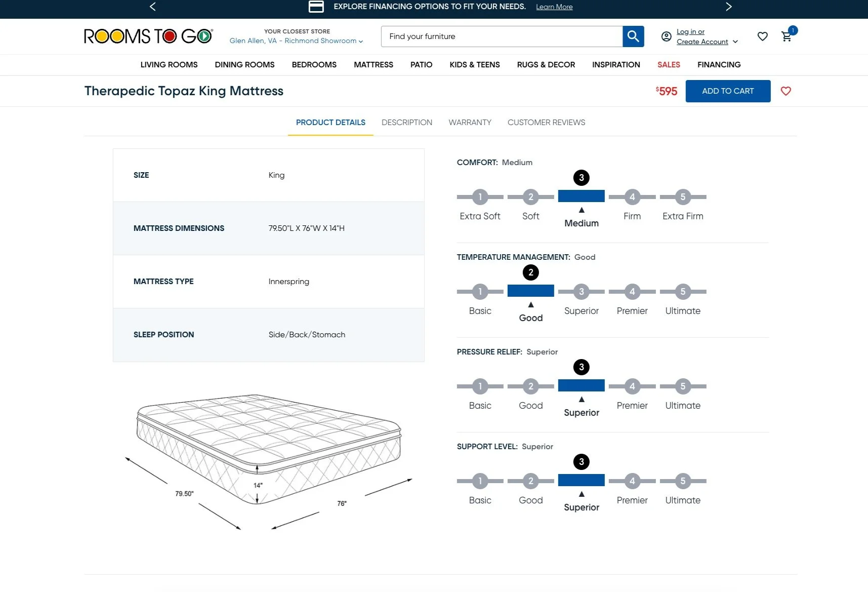
Task: Open the Dining Rooms menu
Action: [244, 65]
